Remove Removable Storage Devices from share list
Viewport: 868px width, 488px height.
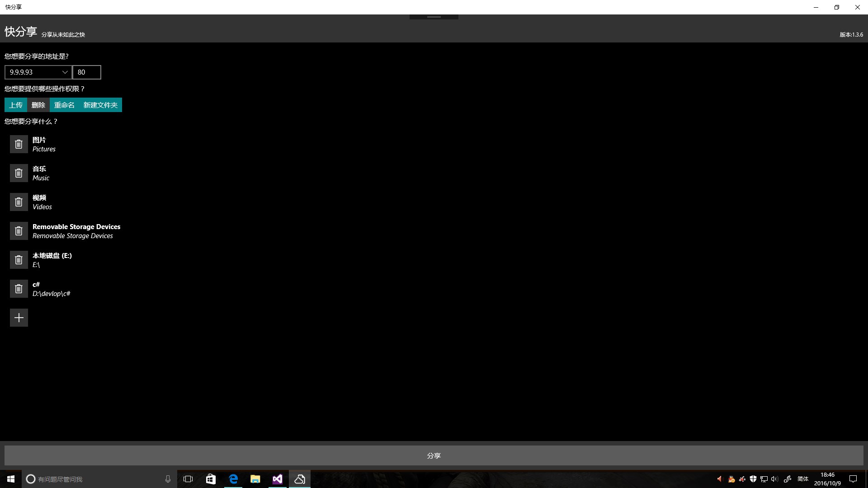(x=19, y=231)
